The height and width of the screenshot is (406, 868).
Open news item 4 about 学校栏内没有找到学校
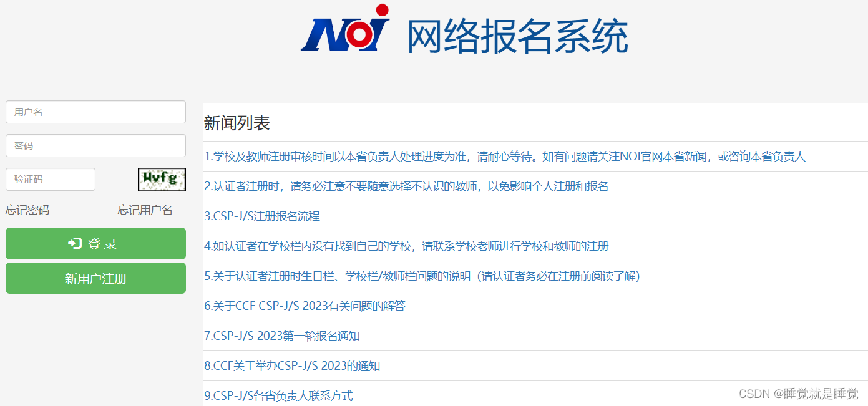pyautogui.click(x=406, y=246)
